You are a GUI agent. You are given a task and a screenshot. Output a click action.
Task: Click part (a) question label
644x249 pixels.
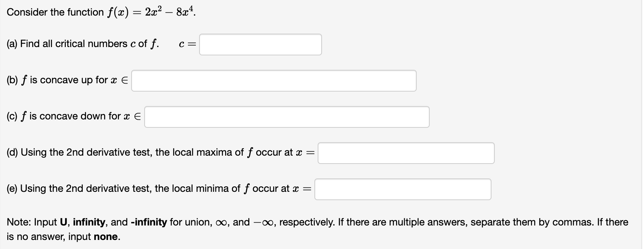(x=81, y=44)
